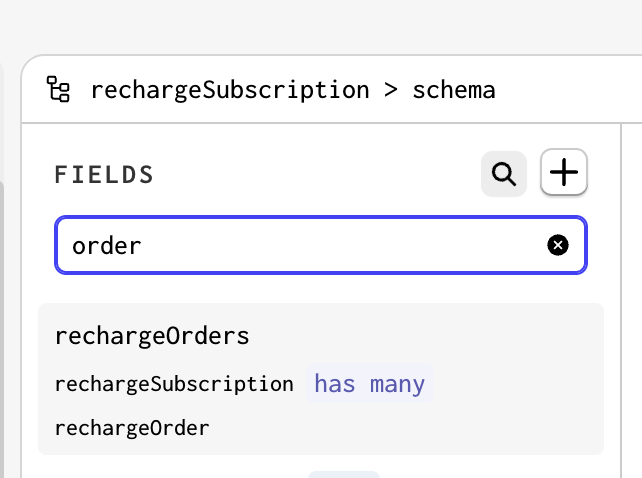Viewport: 642px width, 478px height.
Task: Click the partially visible badge below results
Action: (344, 474)
